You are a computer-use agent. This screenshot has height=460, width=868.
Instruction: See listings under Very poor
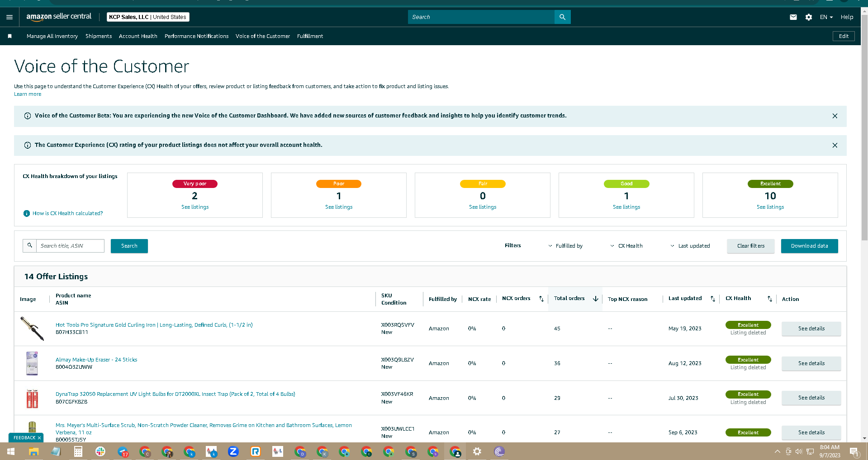click(195, 207)
